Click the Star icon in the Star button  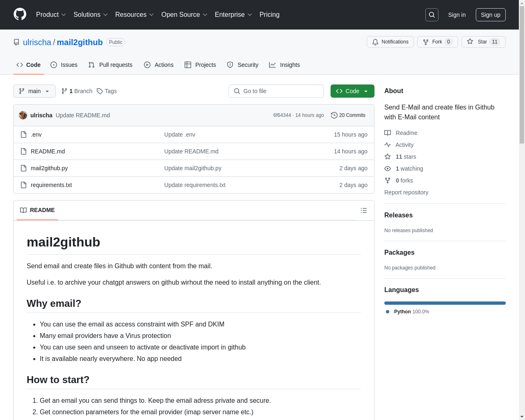click(470, 41)
